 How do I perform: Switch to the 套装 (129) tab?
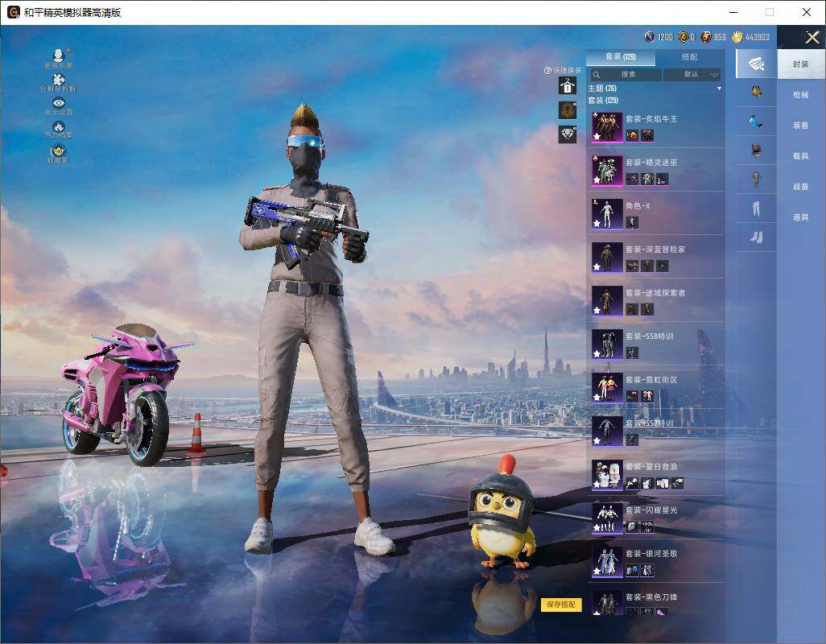coord(621,57)
